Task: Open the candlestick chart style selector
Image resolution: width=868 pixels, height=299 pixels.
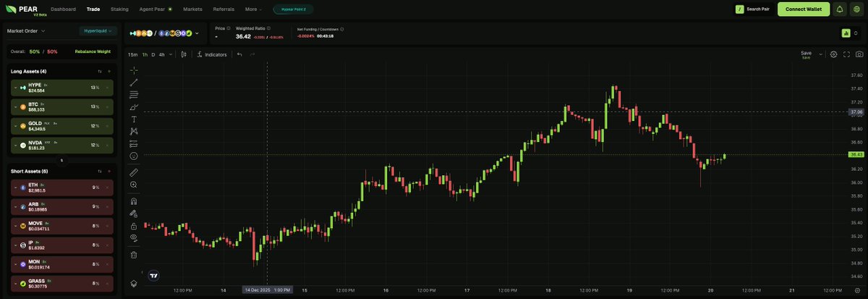Action: [184, 54]
